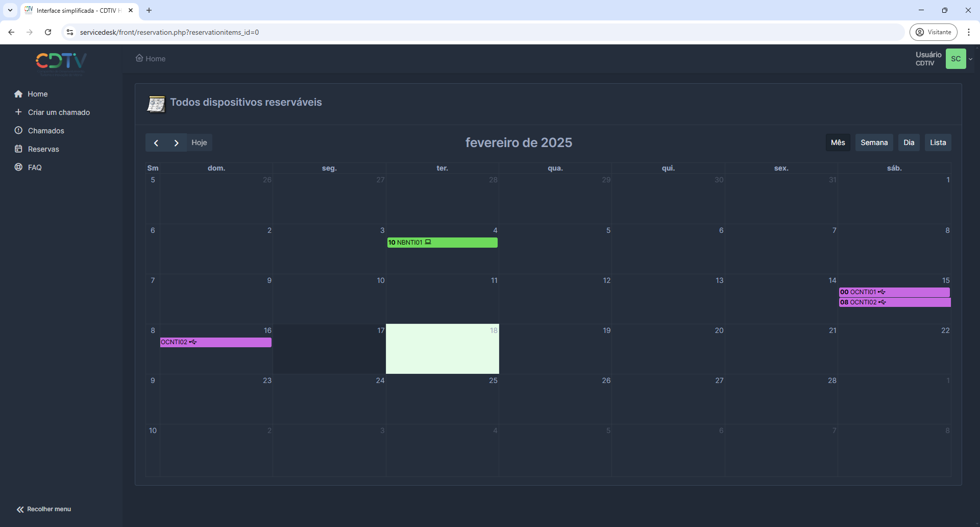980x527 pixels.
Task: Expand the SC user avatar menu
Action: coord(956,59)
